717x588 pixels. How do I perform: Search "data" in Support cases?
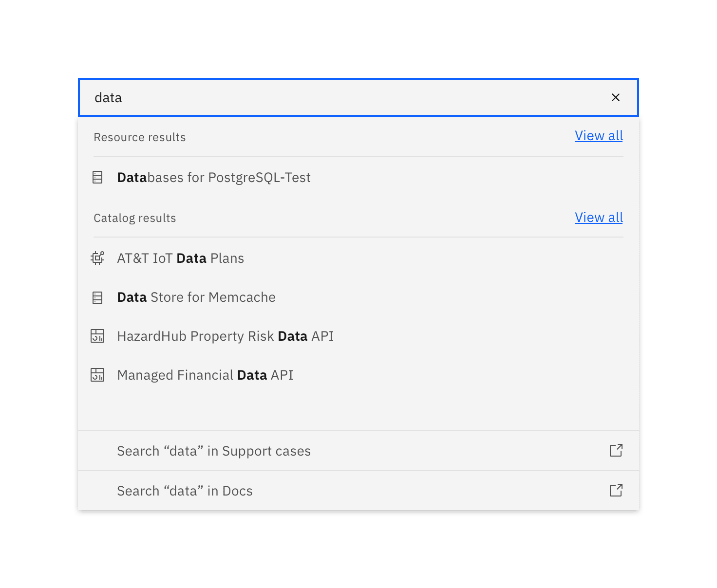click(x=213, y=451)
